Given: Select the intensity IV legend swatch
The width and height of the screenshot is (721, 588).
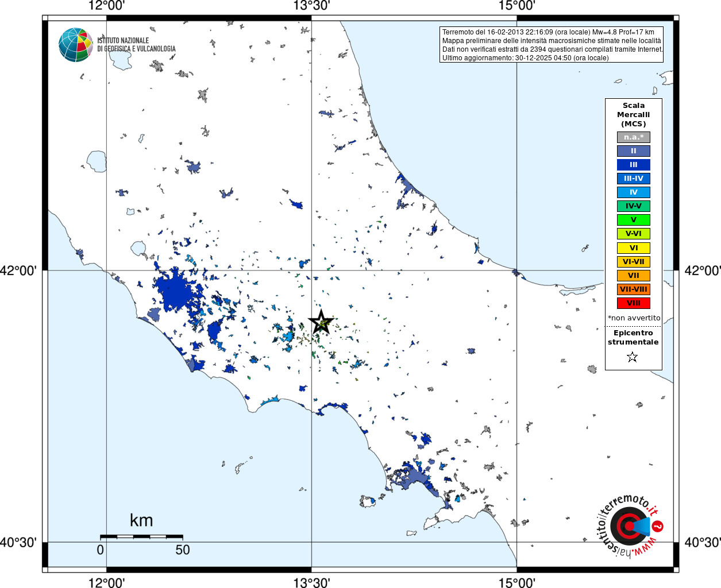Looking at the screenshot, I should pyautogui.click(x=634, y=192).
